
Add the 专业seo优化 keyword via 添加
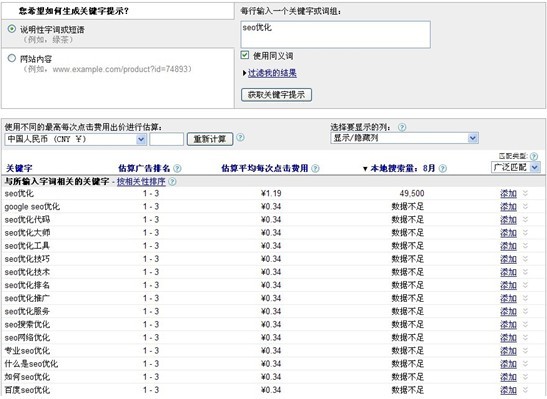[x=508, y=351]
